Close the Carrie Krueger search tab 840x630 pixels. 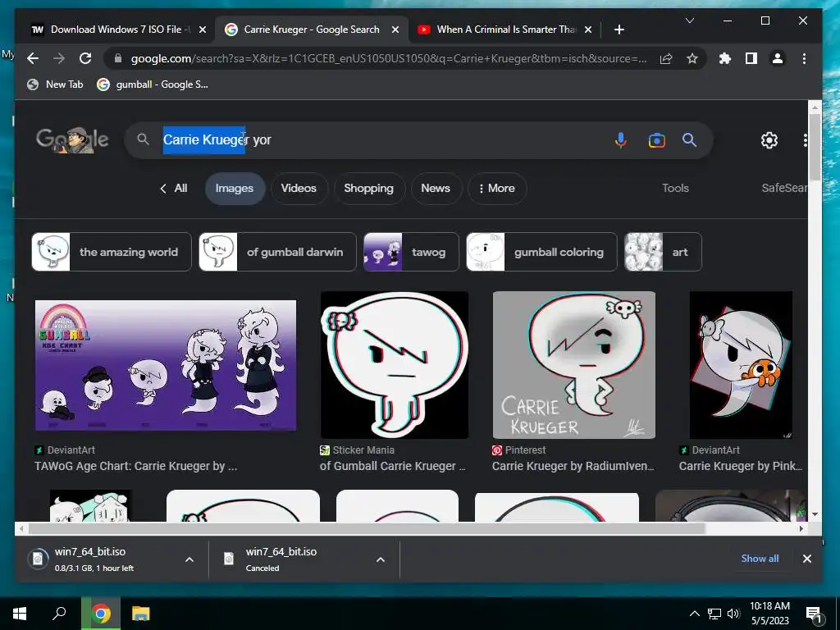[x=395, y=30]
